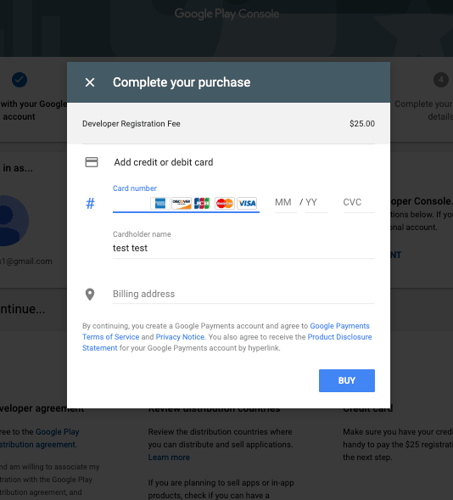Click the YY expiration year field
Screen dimensions: 453x500
coord(316,202)
